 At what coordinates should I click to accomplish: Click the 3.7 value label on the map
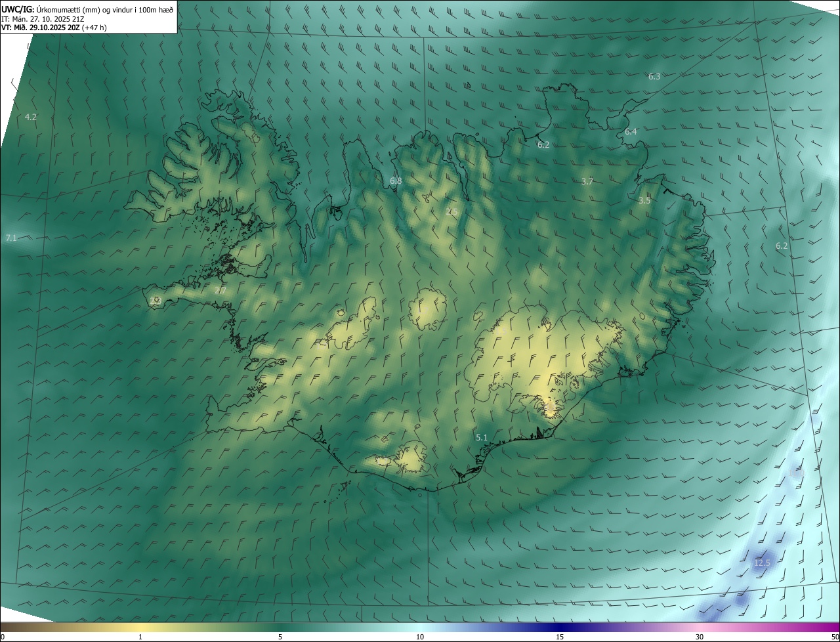[x=587, y=182]
